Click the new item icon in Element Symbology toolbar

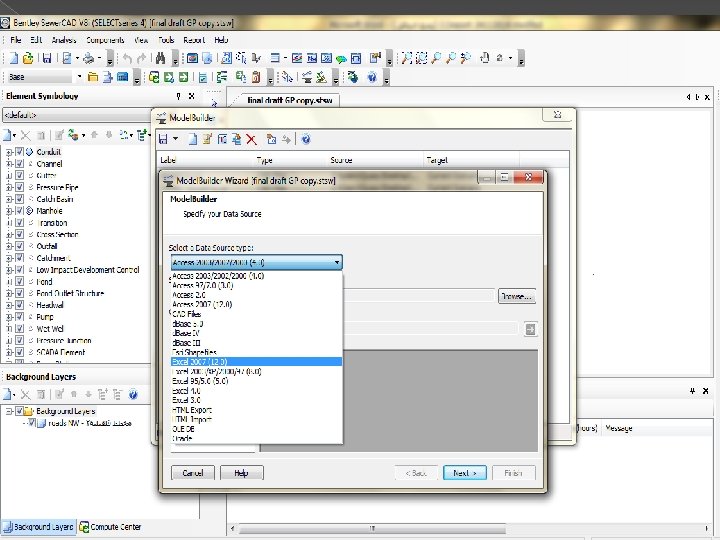pyautogui.click(x=7, y=135)
